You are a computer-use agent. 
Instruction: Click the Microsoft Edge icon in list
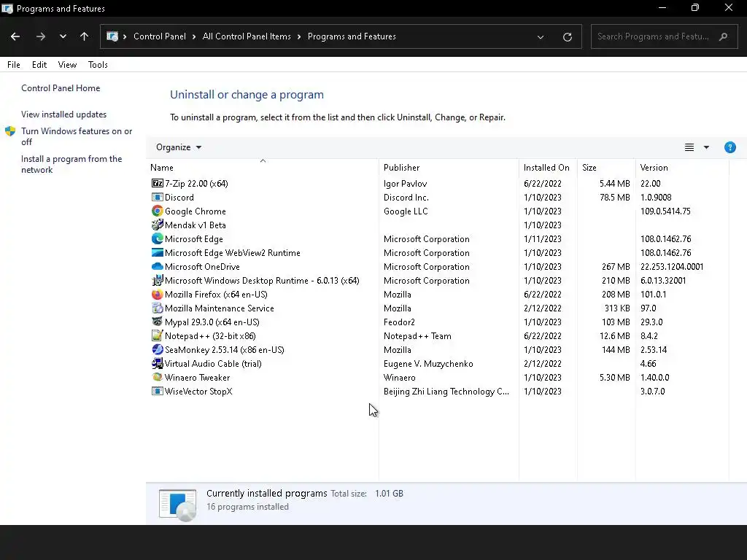coord(158,238)
